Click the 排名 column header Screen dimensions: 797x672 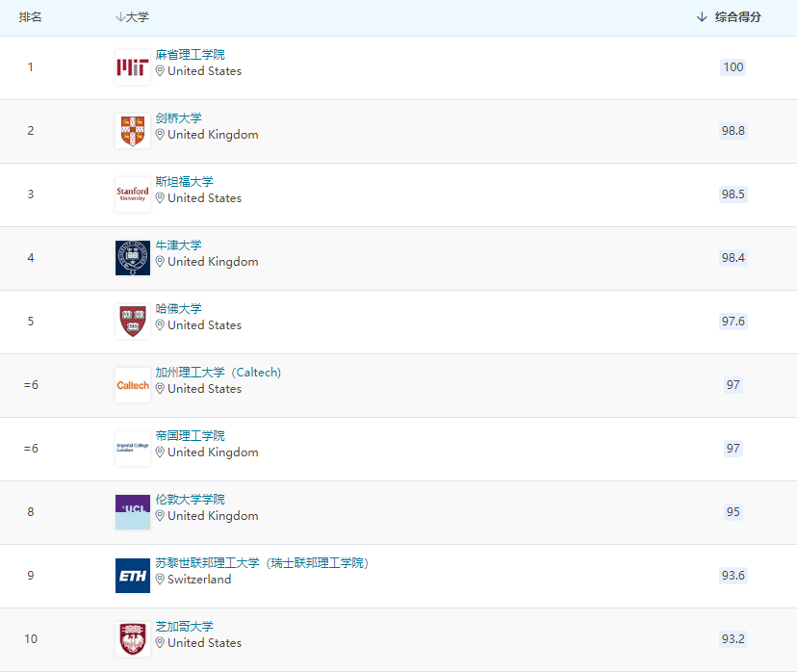point(31,17)
